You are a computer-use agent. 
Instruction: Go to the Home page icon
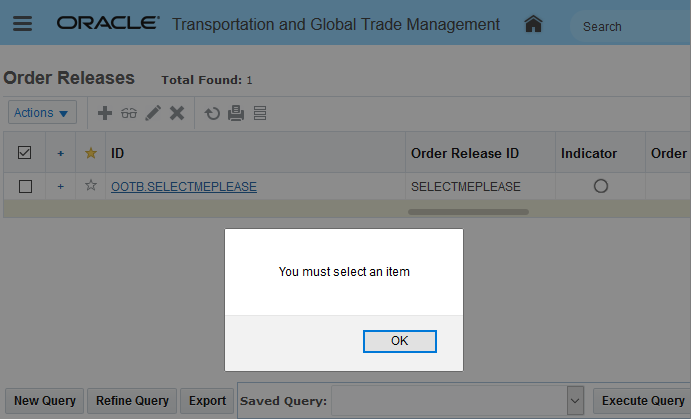pyautogui.click(x=534, y=24)
